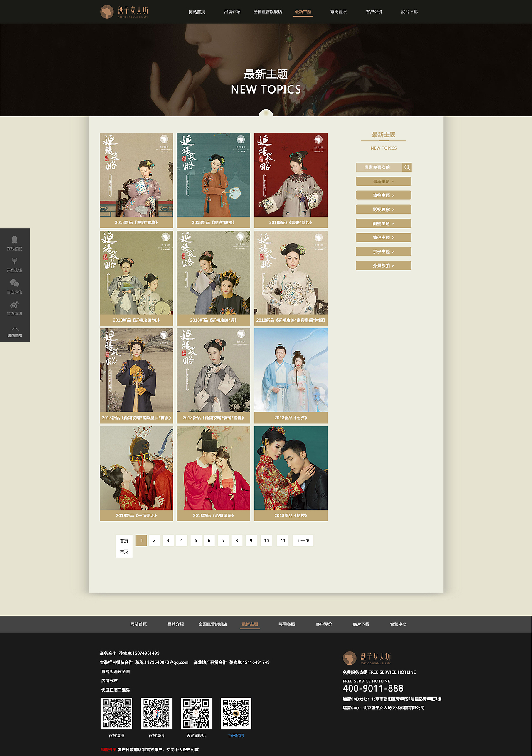The height and width of the screenshot is (756, 532).
Task: Select the 情侣主题 > category button
Action: [383, 237]
